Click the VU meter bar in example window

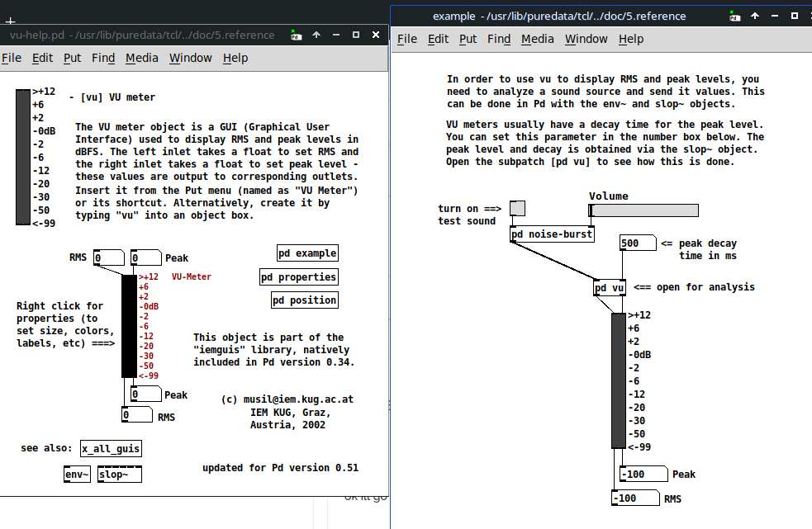pos(619,380)
